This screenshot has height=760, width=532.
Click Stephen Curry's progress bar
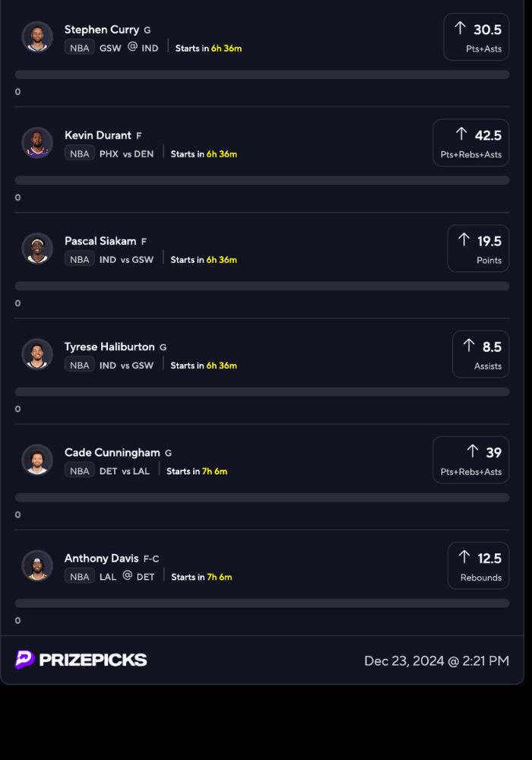point(262,74)
